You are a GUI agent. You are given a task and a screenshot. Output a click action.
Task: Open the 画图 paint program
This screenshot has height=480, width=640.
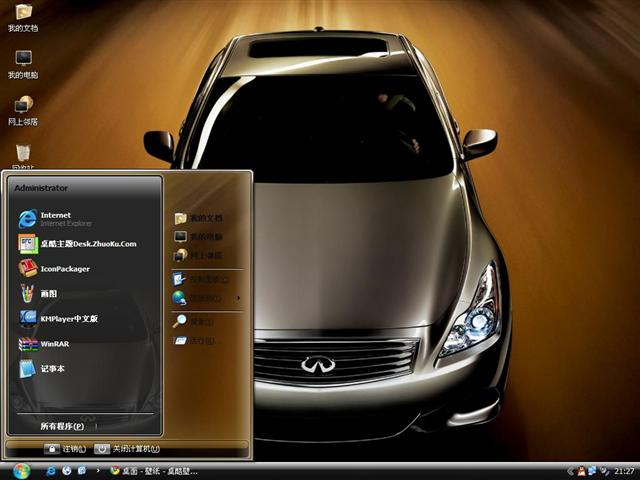(x=48, y=294)
